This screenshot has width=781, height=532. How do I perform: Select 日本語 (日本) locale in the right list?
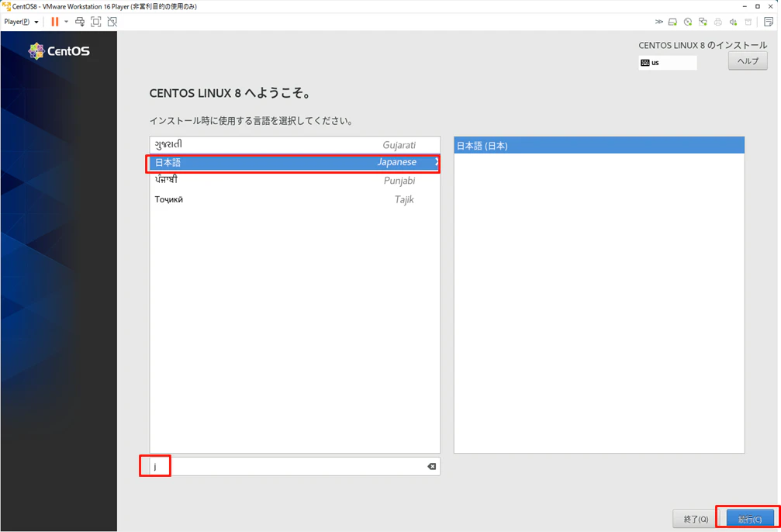[600, 146]
